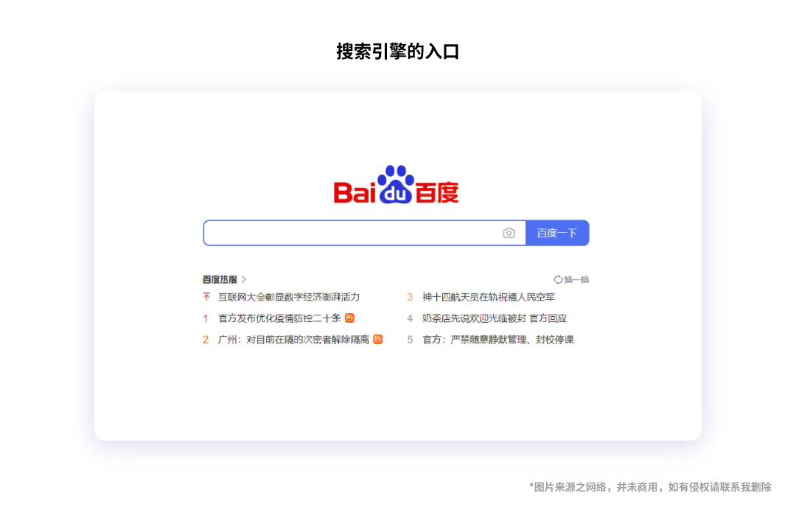Expand hot search via chevron arrow
Screen dimensions: 796x532
point(244,279)
